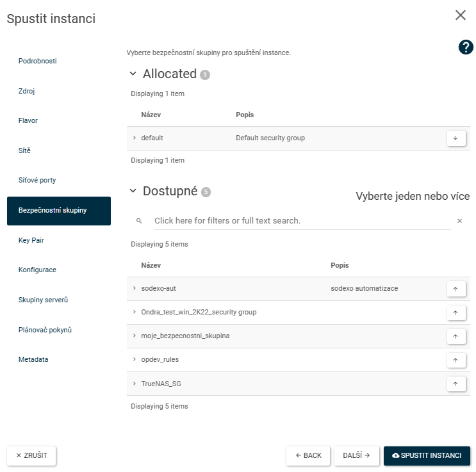This screenshot has height=472, width=476.
Task: Collapse the Allocated section
Action: coord(133,74)
